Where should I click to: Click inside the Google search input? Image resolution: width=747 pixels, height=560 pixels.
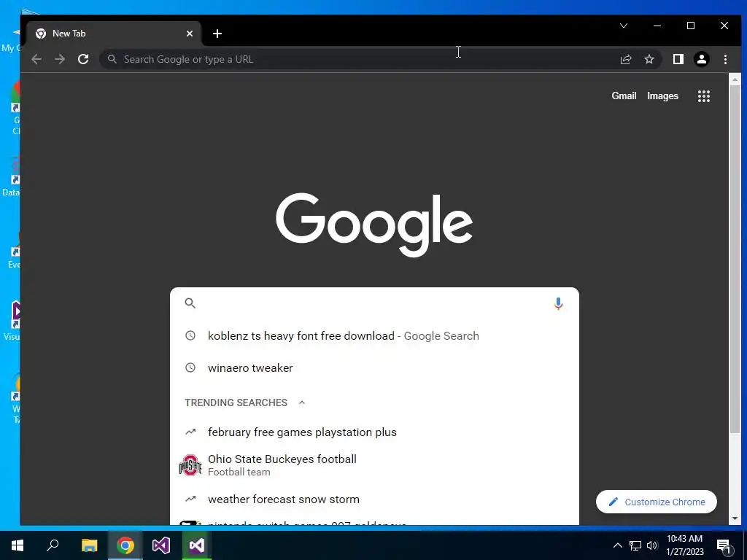tap(374, 303)
